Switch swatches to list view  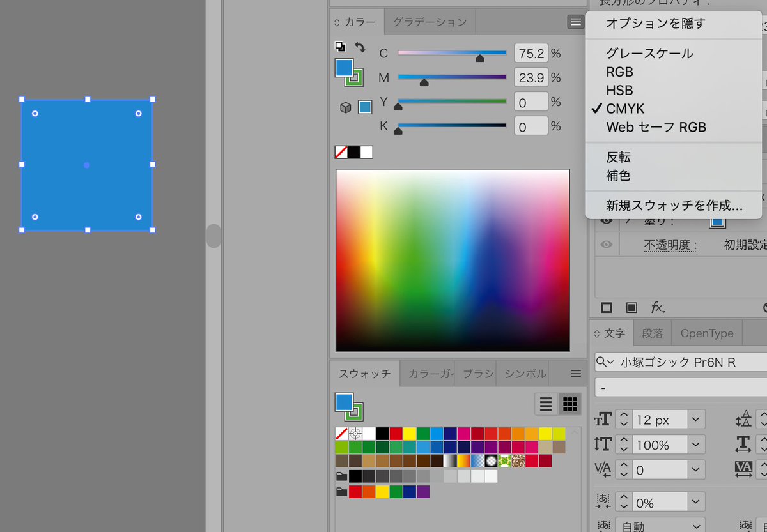click(x=546, y=404)
